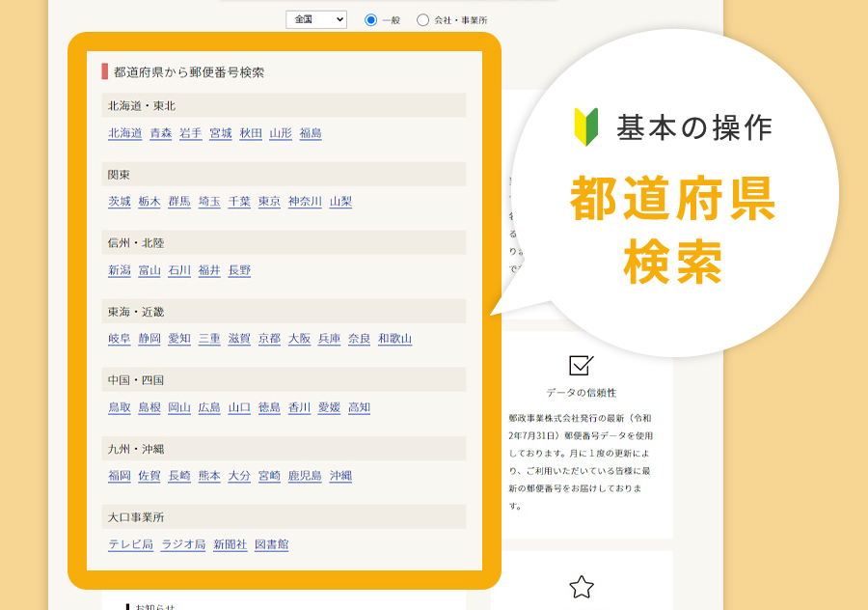Choose 京都 in the 東海・近畿 section

click(269, 339)
